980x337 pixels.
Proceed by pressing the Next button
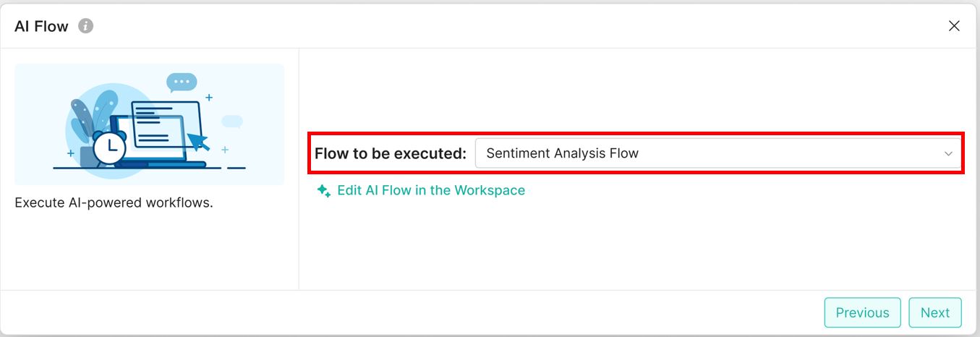(934, 312)
